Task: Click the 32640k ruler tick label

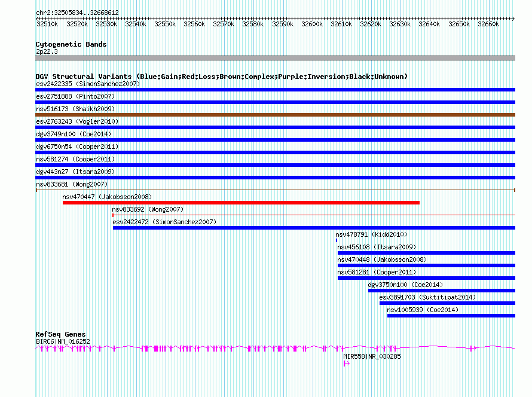Action: point(429,24)
